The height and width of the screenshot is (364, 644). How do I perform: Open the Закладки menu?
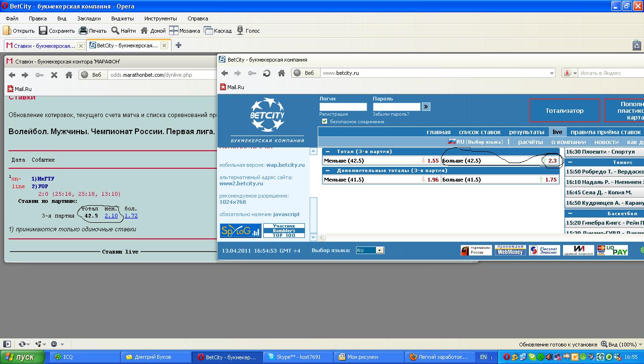tap(89, 18)
